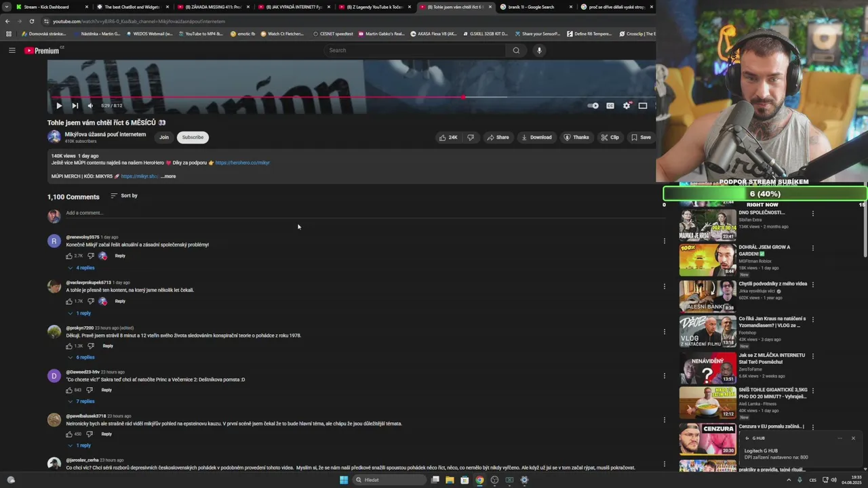
Task: Expand 1 reply under @vaclavprokupek5713
Action: (79, 313)
